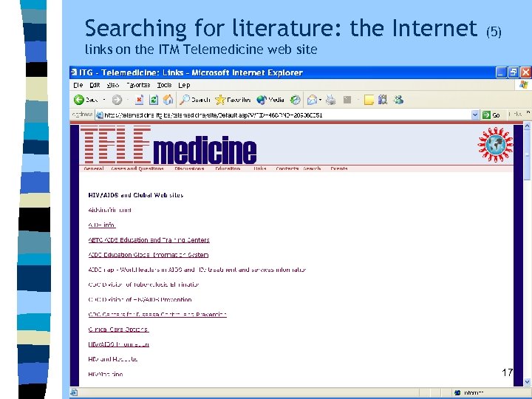Click the 'HIV/AIDS and Global Web sites' heading
This screenshot has height=399, width=532.
[x=136, y=195]
